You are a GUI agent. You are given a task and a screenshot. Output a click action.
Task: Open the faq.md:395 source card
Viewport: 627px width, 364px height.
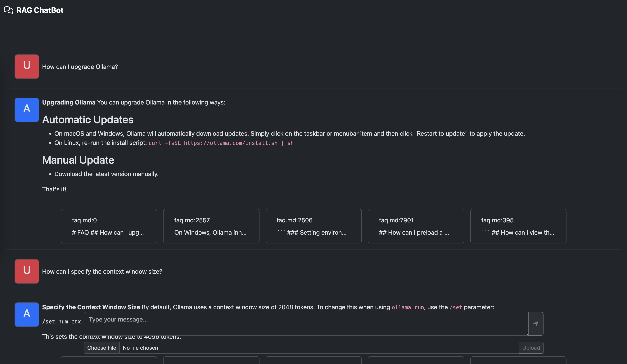518,226
